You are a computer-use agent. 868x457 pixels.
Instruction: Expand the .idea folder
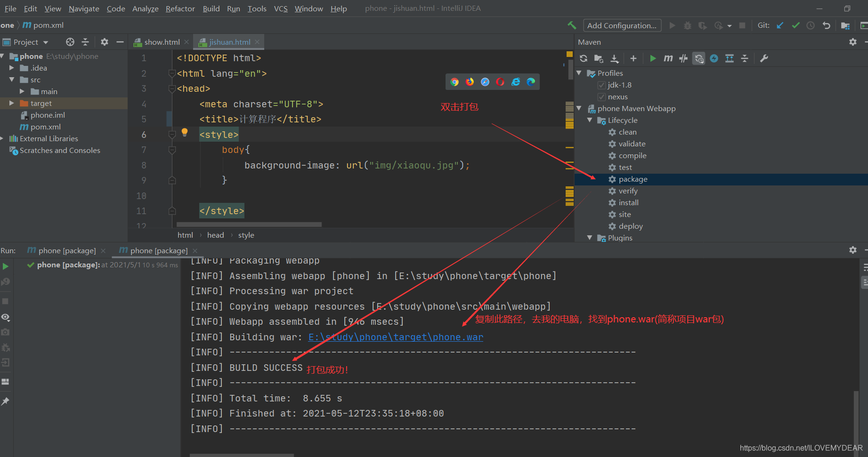[x=12, y=68]
